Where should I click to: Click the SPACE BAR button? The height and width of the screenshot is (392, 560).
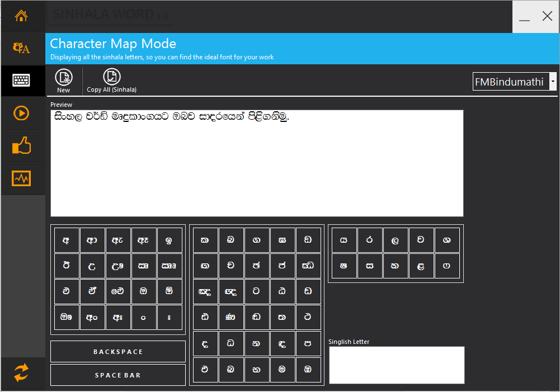click(x=118, y=375)
